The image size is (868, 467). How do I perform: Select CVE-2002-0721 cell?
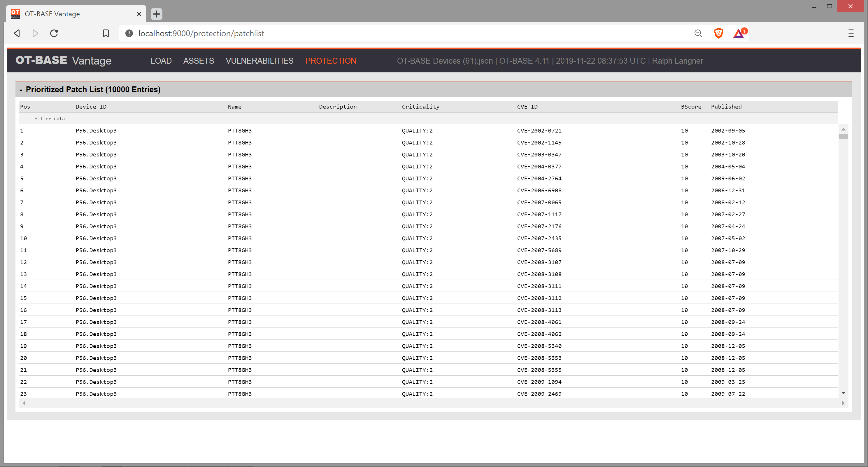coord(539,130)
